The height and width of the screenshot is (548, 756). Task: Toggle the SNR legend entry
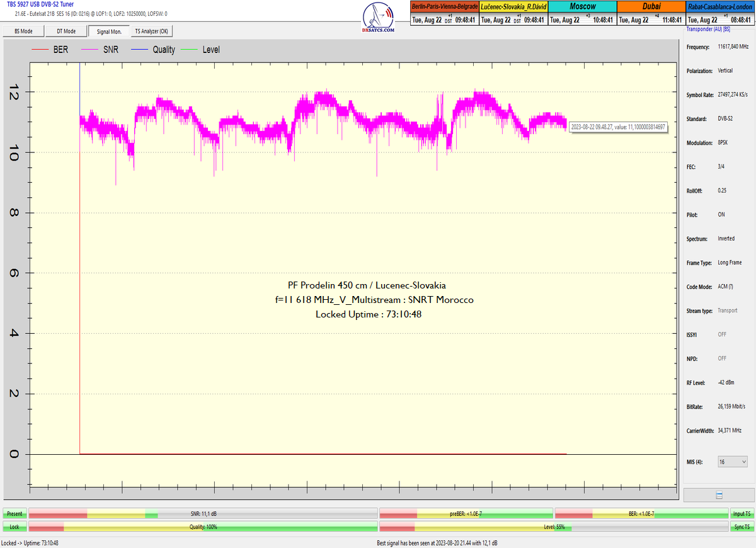(104, 50)
